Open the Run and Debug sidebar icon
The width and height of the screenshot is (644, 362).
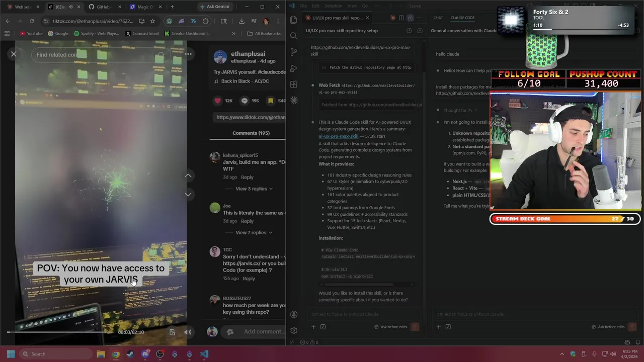[294, 68]
